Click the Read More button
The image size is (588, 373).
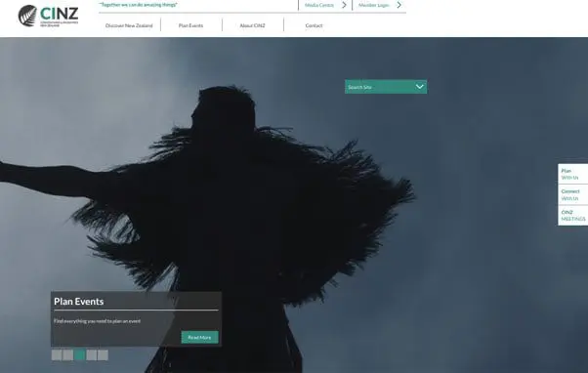click(199, 338)
